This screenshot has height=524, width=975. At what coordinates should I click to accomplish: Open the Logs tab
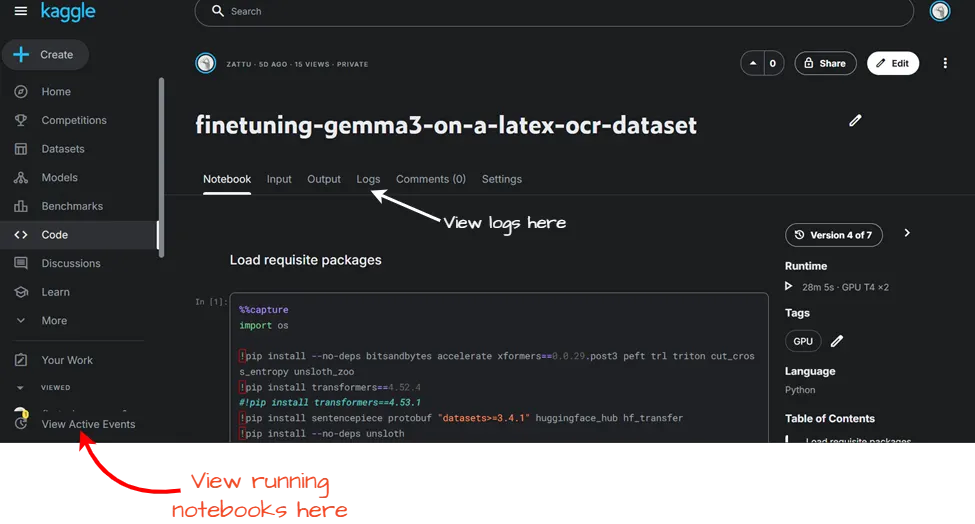pyautogui.click(x=368, y=179)
